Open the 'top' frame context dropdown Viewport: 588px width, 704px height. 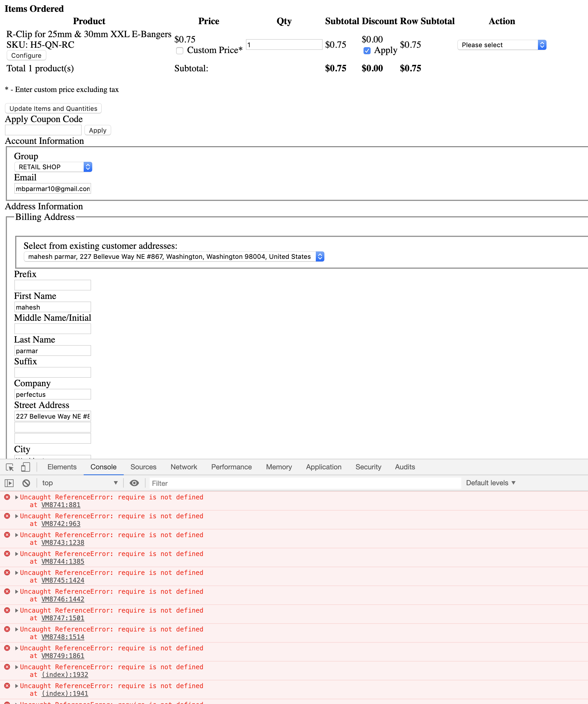80,483
